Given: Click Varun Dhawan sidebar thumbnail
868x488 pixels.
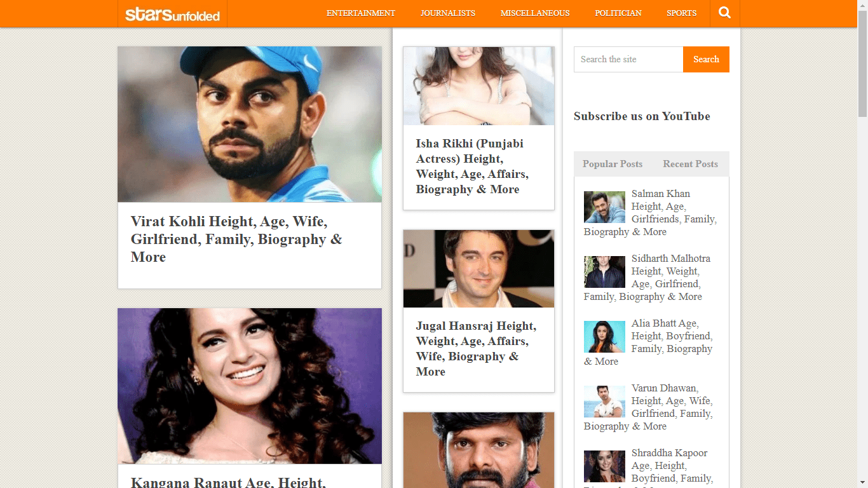Looking at the screenshot, I should tap(604, 402).
